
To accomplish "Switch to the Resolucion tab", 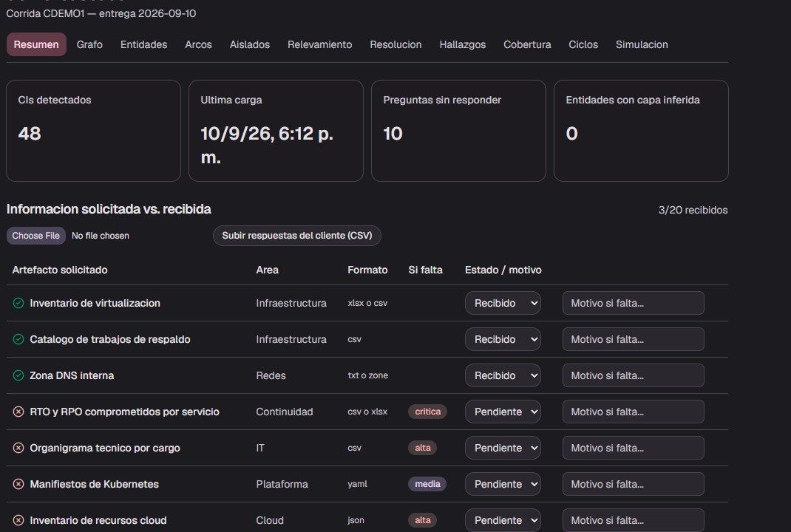I will coord(395,44).
